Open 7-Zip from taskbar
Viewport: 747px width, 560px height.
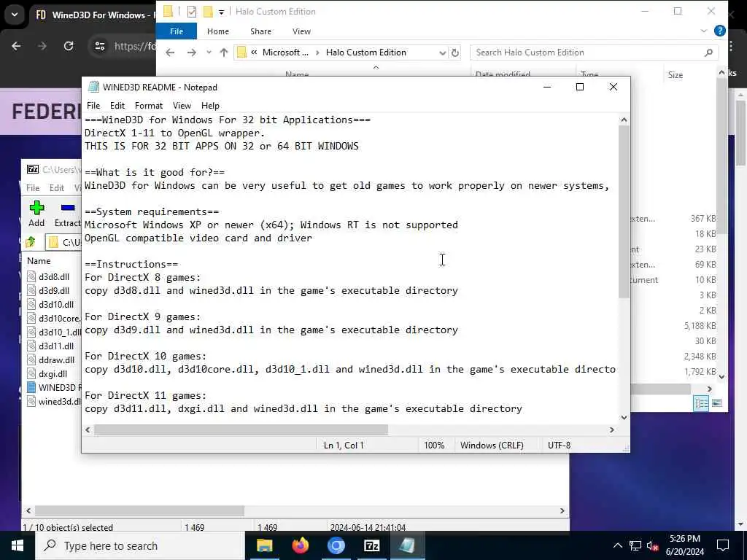pyautogui.click(x=371, y=545)
